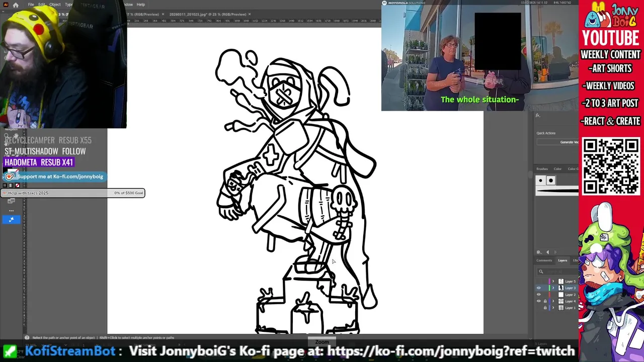
Task: Select Layer 2 row
Action: [557, 295]
